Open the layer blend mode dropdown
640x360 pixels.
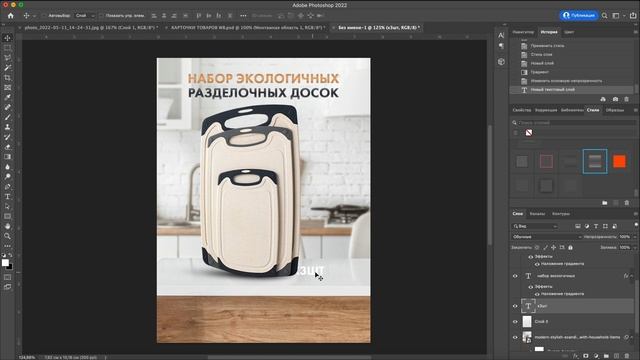point(547,237)
